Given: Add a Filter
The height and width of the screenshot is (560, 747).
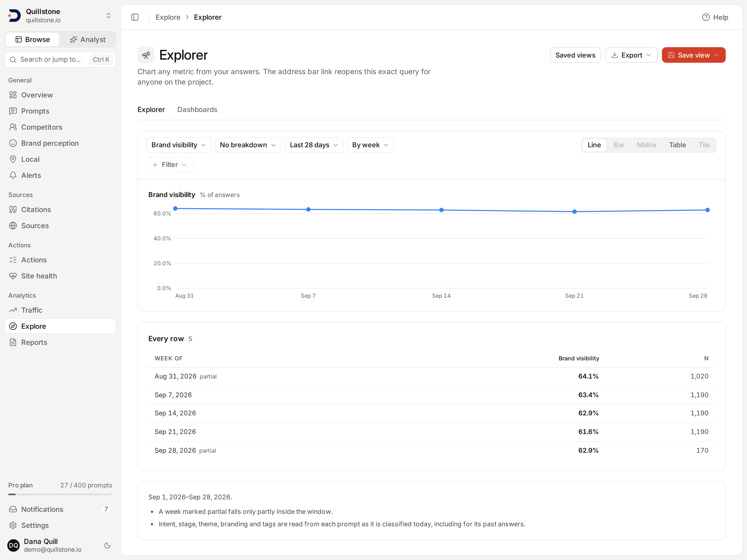Looking at the screenshot, I should tap(169, 165).
